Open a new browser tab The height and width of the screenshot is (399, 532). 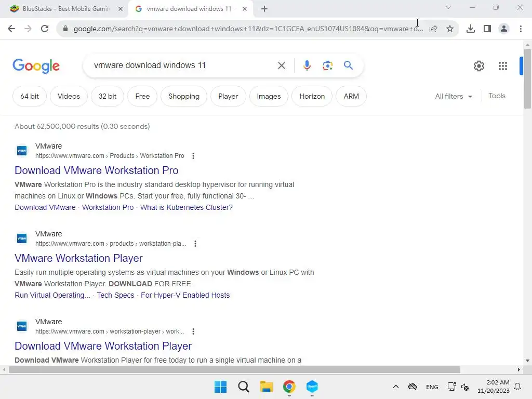pos(264,9)
